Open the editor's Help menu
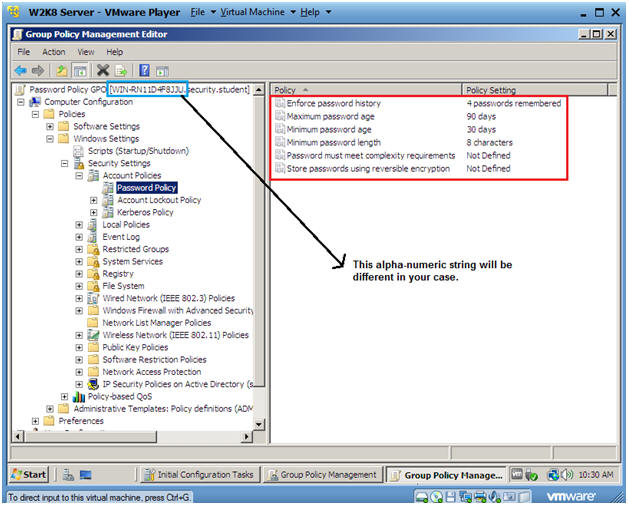 115,52
